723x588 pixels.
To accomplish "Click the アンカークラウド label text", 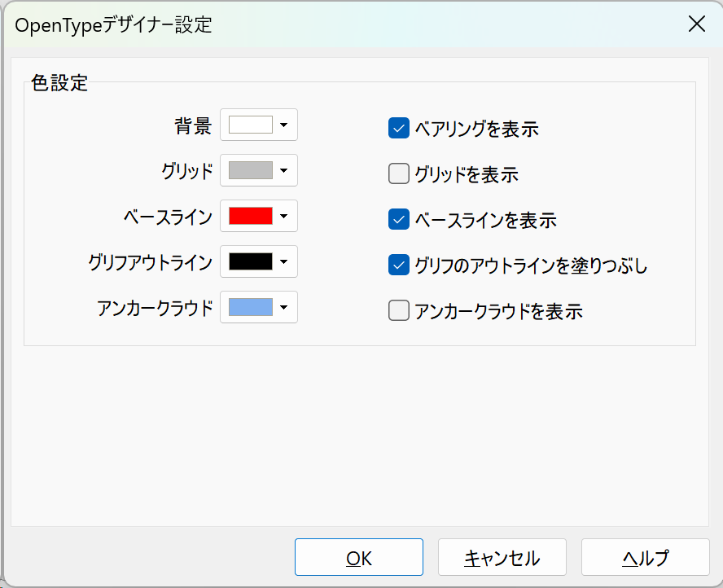I will pos(155,308).
